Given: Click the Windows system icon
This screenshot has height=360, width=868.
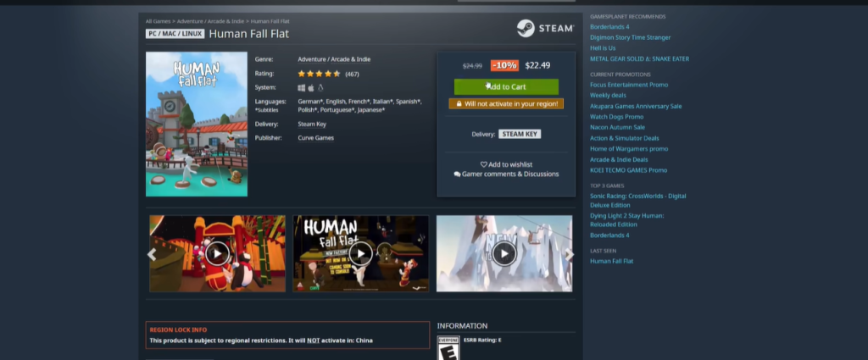Looking at the screenshot, I should (302, 87).
